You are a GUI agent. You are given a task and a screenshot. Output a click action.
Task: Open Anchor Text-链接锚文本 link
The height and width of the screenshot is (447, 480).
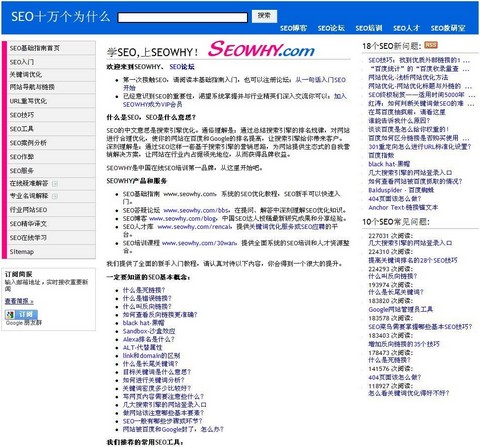[403, 207]
